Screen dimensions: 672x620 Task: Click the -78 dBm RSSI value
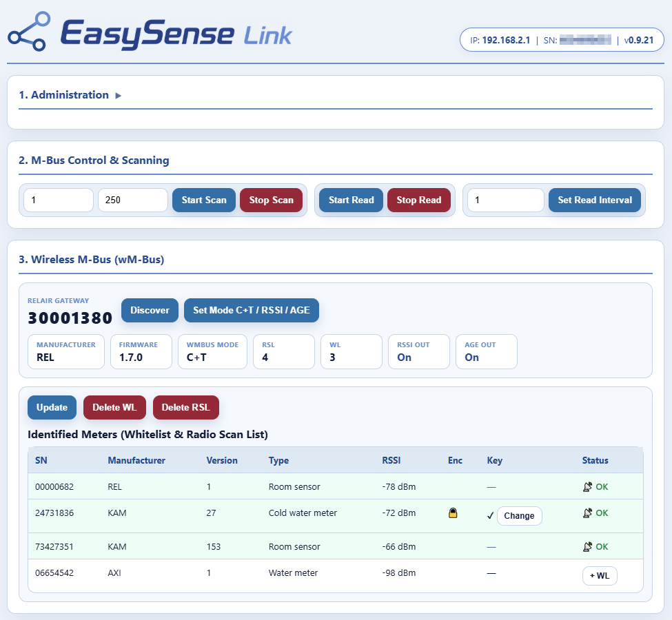pyautogui.click(x=399, y=487)
